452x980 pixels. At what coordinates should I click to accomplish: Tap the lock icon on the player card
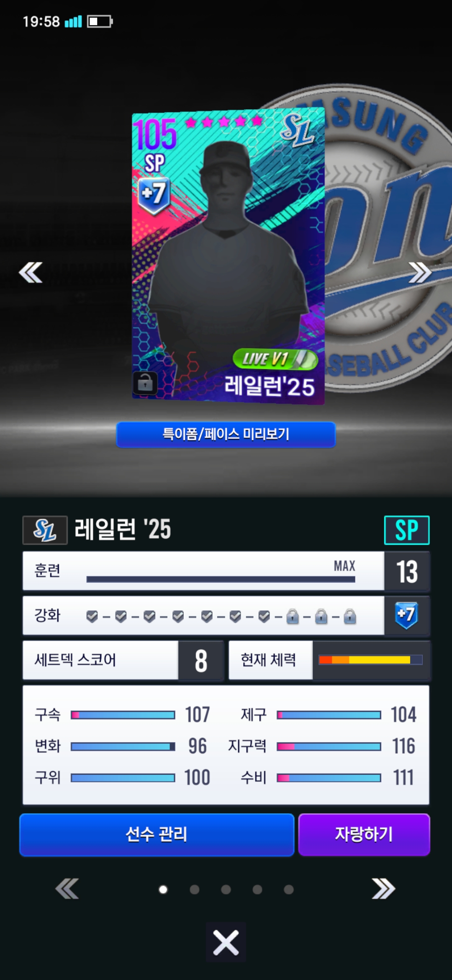[x=145, y=383]
